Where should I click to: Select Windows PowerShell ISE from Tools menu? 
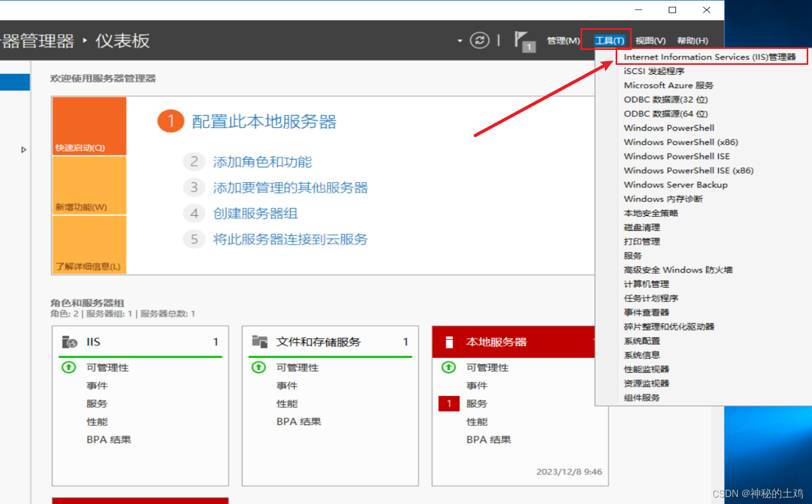click(677, 156)
